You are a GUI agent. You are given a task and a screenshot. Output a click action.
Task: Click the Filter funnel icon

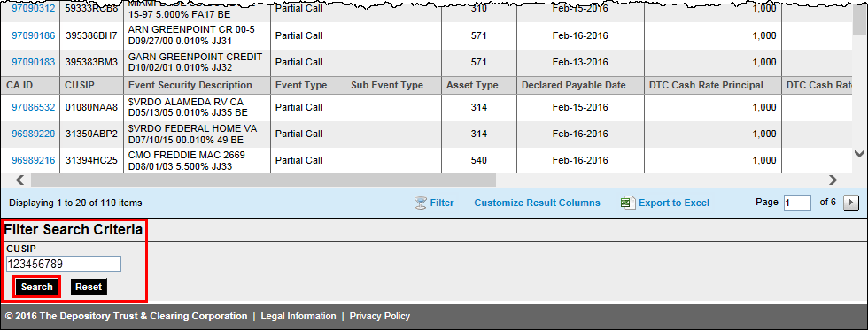[421, 203]
